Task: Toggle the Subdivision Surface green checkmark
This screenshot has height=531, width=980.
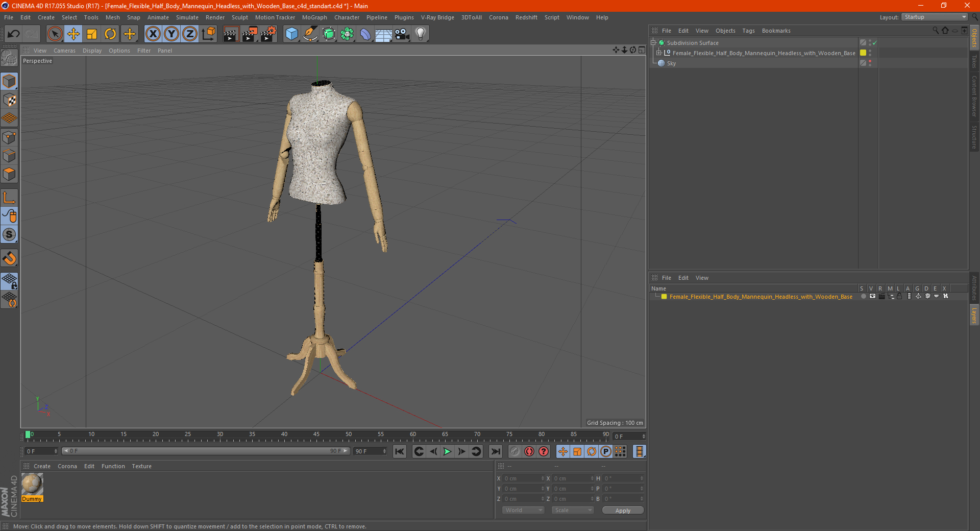Action: click(x=875, y=43)
